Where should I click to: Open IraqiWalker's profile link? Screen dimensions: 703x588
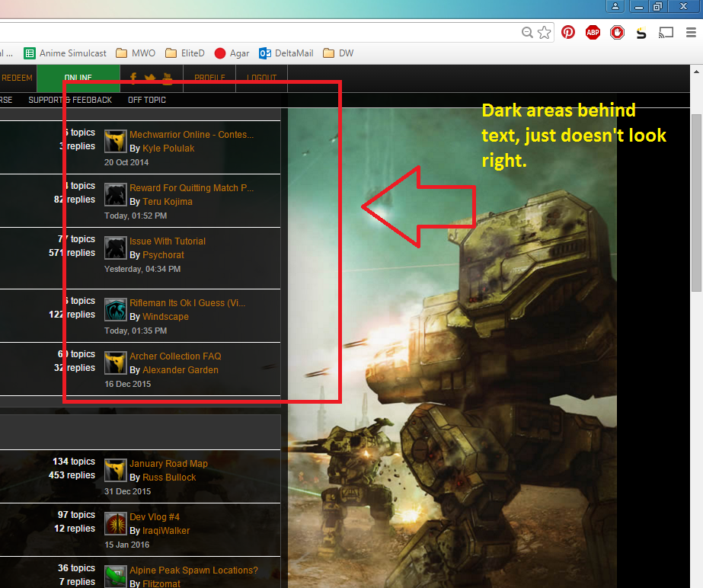tap(166, 531)
